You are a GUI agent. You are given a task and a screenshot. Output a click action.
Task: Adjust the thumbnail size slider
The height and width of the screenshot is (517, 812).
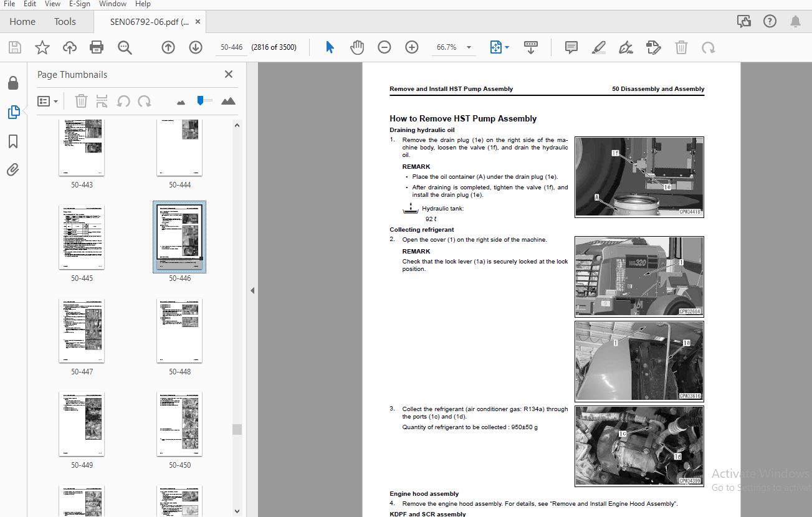pyautogui.click(x=201, y=100)
